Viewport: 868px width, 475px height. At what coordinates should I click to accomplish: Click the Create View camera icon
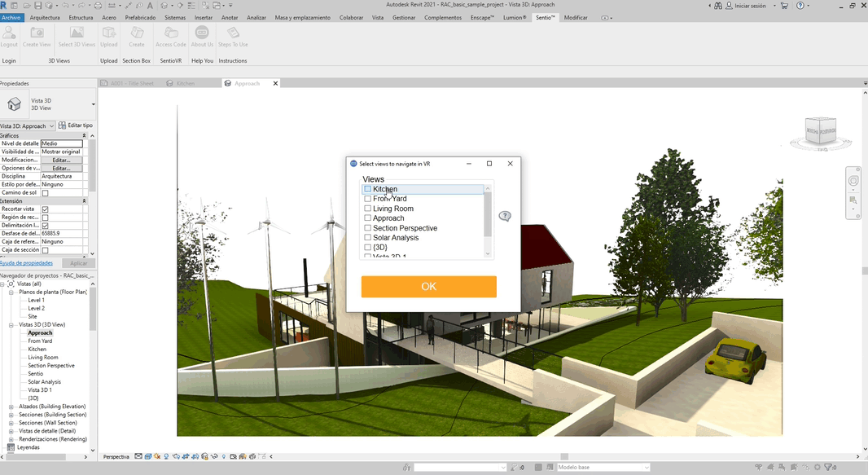click(37, 33)
